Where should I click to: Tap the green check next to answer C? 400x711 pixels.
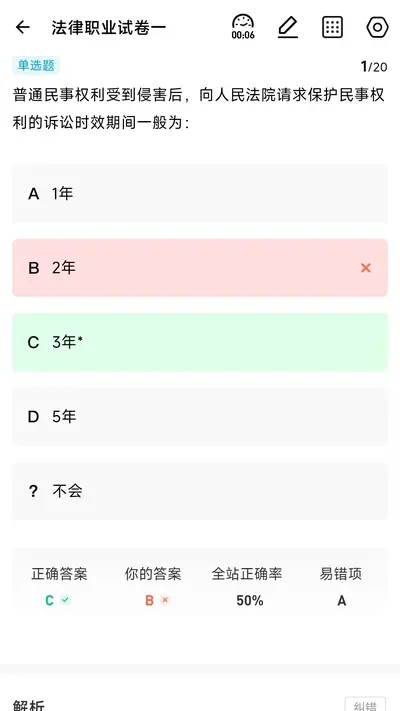click(x=66, y=600)
